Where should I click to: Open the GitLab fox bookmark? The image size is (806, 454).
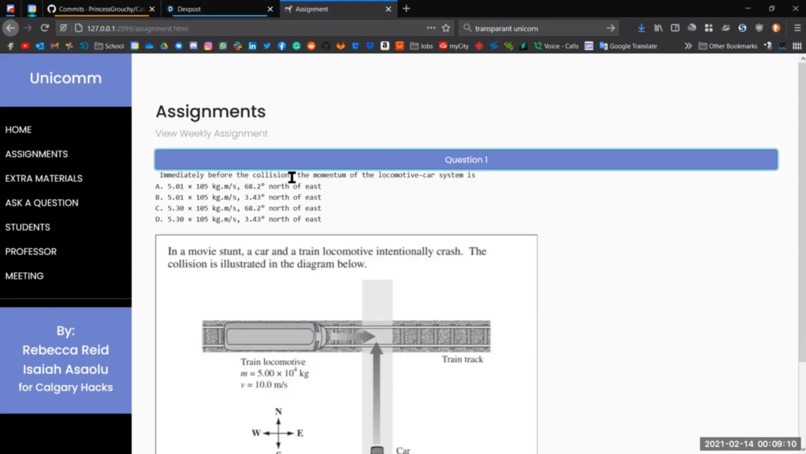pyautogui.click(x=340, y=46)
